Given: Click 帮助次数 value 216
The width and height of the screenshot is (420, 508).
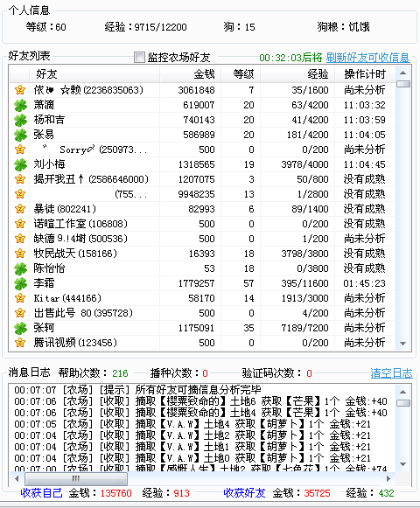Looking at the screenshot, I should (x=120, y=373).
